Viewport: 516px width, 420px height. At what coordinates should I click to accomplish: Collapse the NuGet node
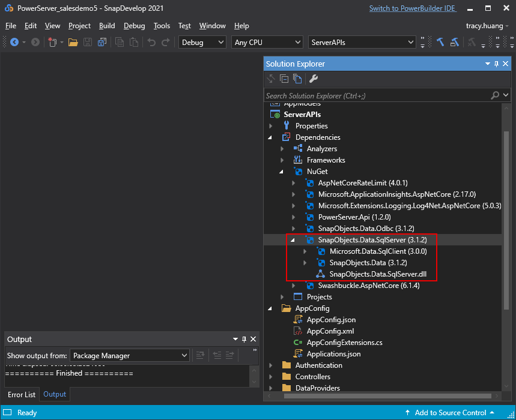281,172
